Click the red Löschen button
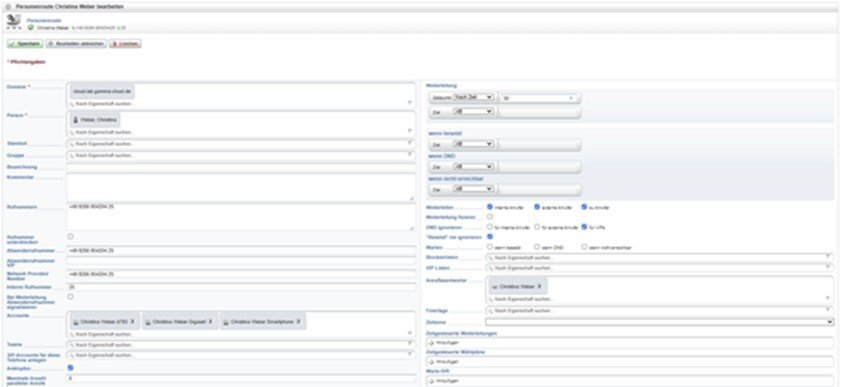Viewport: 841px width, 387px height. coord(126,44)
